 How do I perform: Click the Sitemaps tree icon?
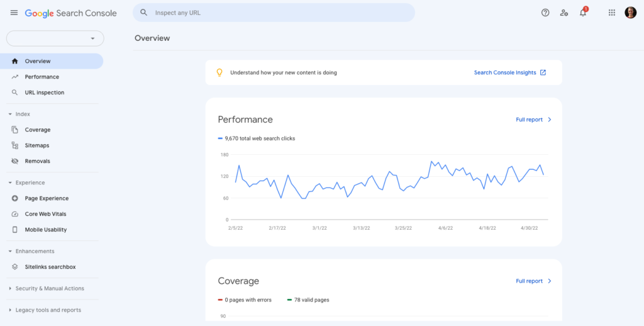15,145
